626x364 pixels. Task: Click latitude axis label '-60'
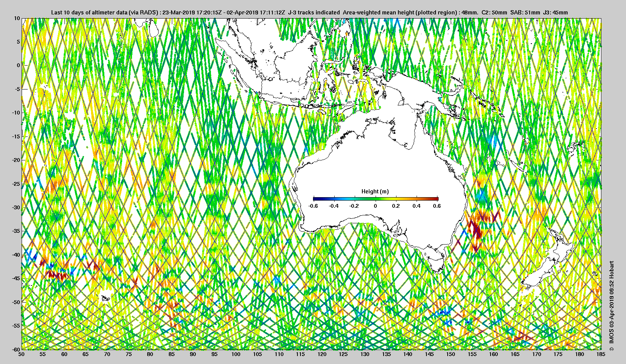click(x=16, y=349)
